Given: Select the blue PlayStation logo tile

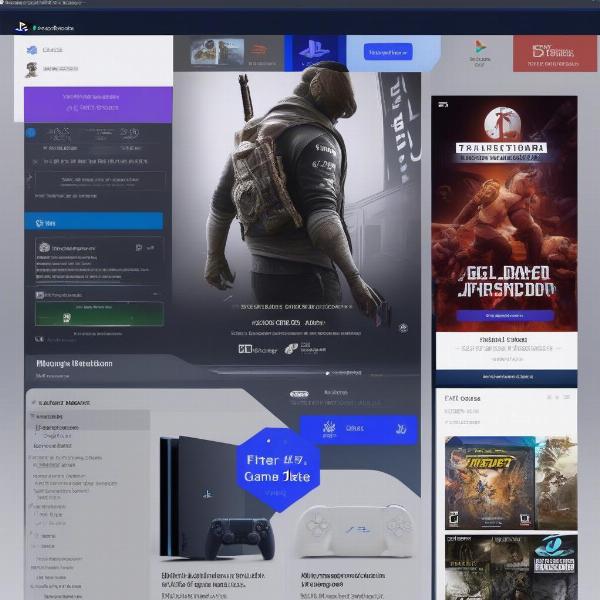Looking at the screenshot, I should tap(315, 53).
